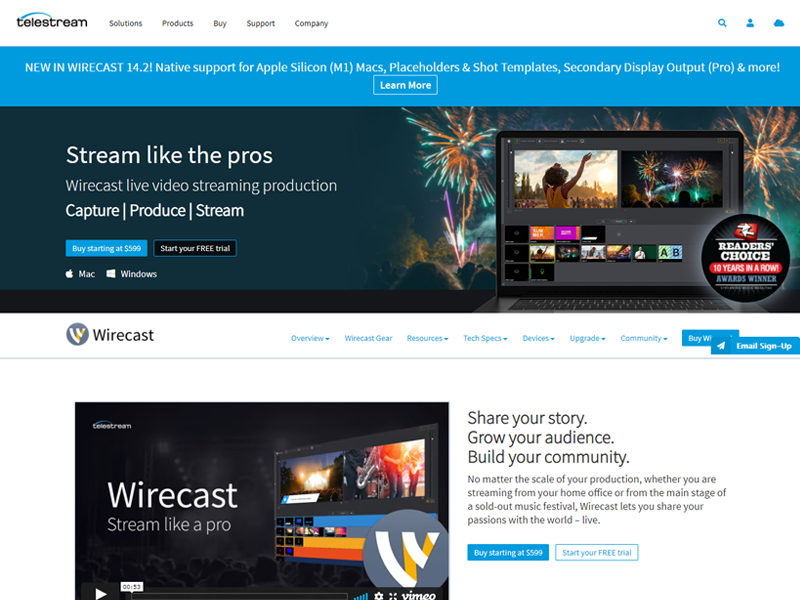Expand the Overview dropdown
Image resolution: width=800 pixels, height=600 pixels.
coord(310,338)
